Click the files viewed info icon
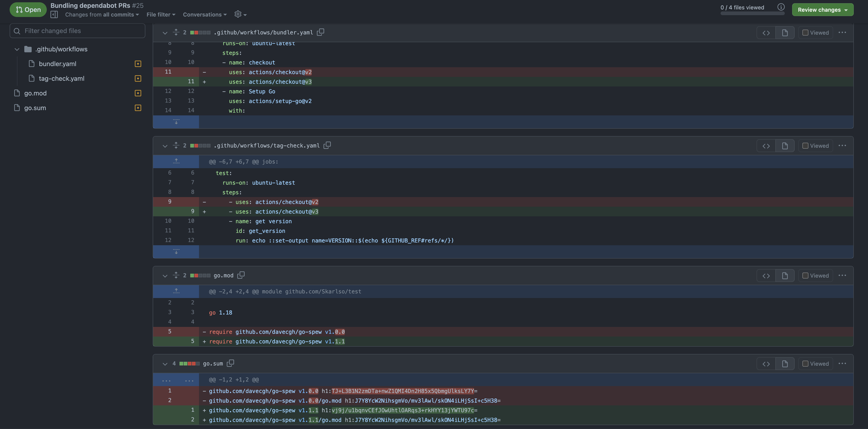868x429 pixels. pyautogui.click(x=781, y=7)
